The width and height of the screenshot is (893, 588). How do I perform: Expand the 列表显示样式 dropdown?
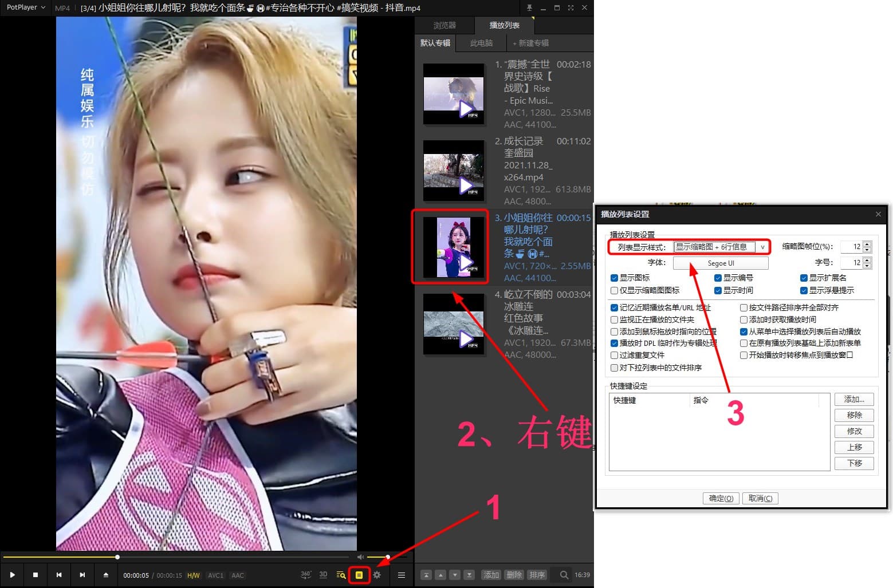tap(762, 247)
